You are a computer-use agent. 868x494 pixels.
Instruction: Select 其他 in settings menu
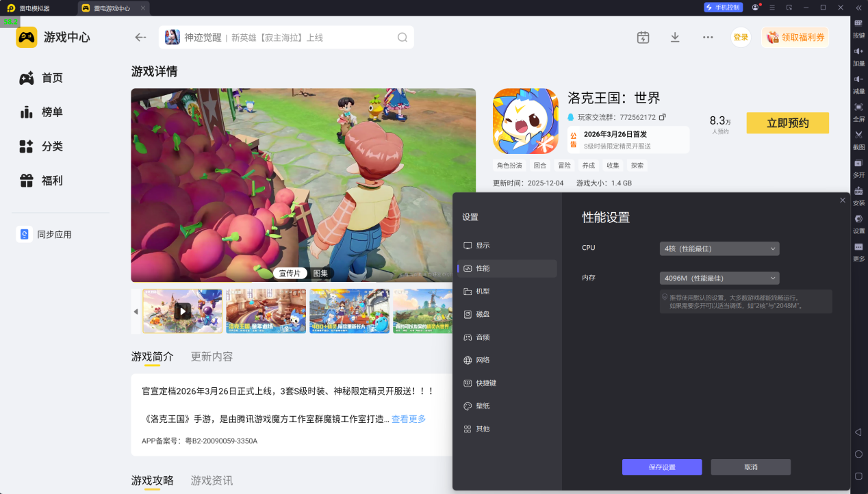point(507,428)
